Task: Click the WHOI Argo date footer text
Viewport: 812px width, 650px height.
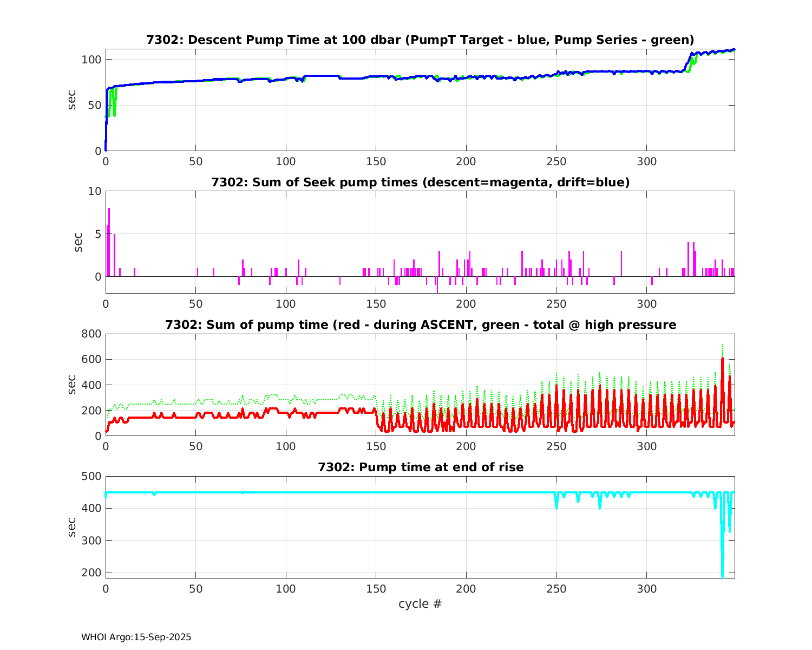Action: 136,638
